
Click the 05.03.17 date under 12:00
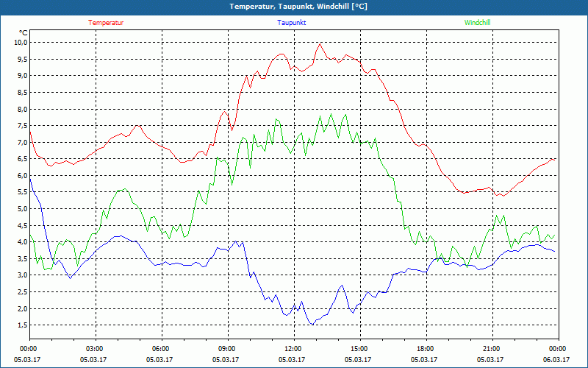click(292, 359)
